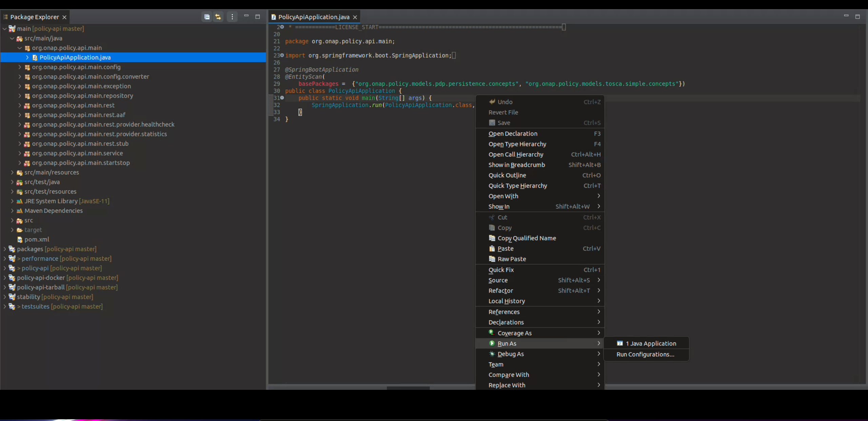Click the Java Application icon in Run As submenu
This screenshot has width=868, height=421.
pyautogui.click(x=620, y=343)
